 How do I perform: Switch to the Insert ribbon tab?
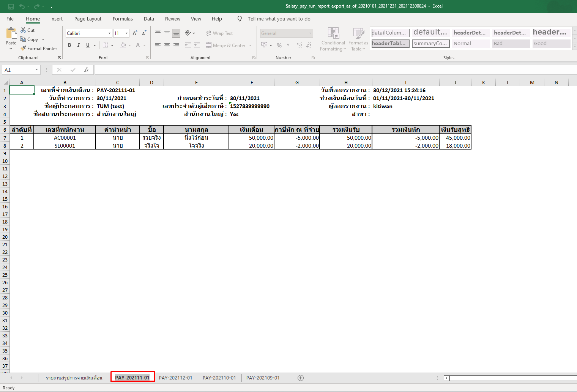57,19
